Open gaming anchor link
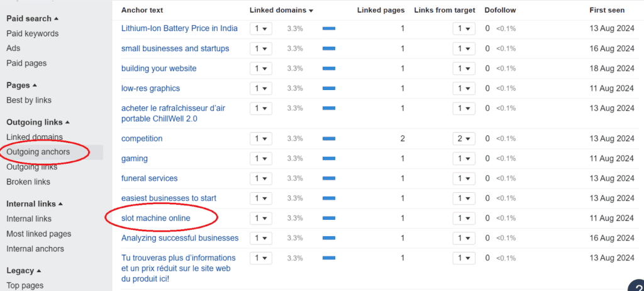Screen dimensions: 644x291 pos(135,159)
